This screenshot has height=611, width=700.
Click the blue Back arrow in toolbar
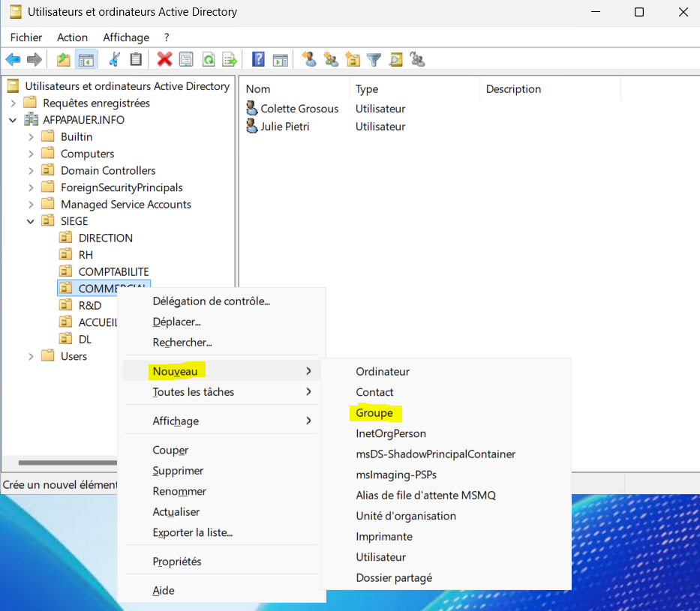point(13,60)
